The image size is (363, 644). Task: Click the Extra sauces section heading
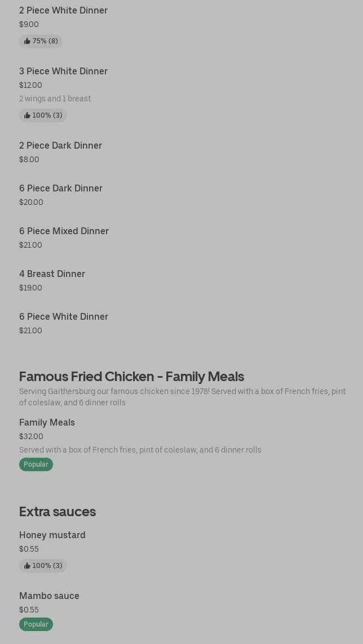coord(57,511)
